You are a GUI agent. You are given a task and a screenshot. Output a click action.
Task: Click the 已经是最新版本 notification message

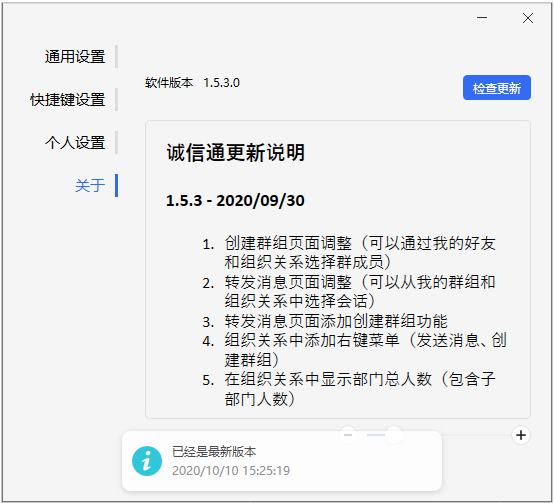[214, 451]
